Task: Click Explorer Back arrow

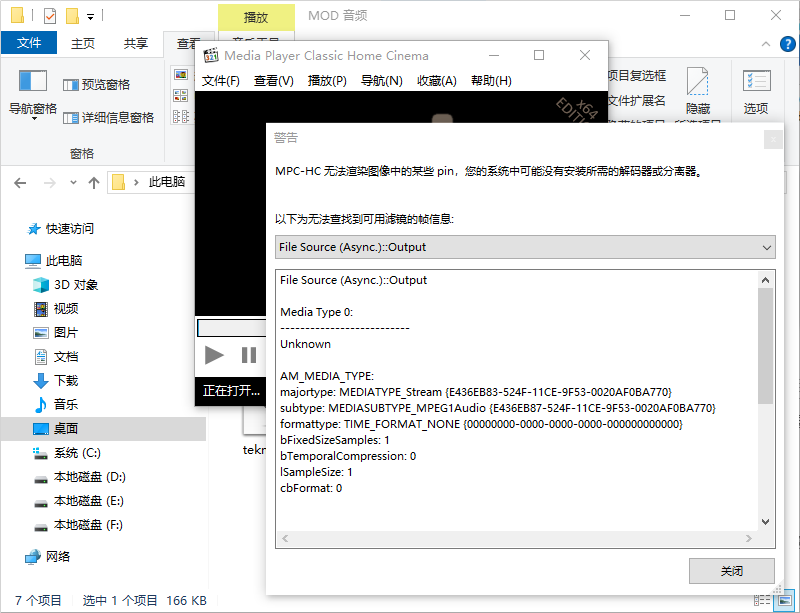Action: pos(20,182)
